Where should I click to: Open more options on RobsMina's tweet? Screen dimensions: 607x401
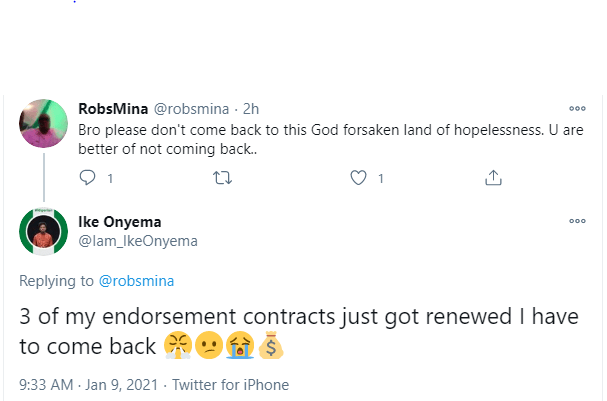(577, 109)
